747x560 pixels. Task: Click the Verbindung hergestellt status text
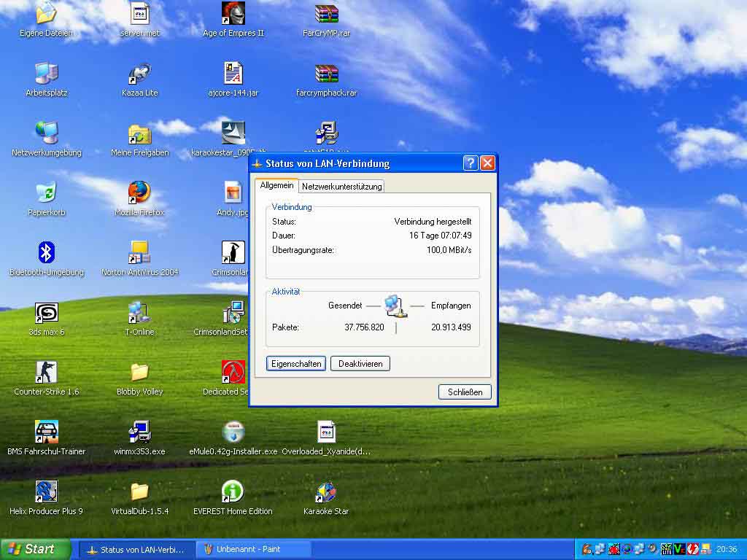(433, 222)
